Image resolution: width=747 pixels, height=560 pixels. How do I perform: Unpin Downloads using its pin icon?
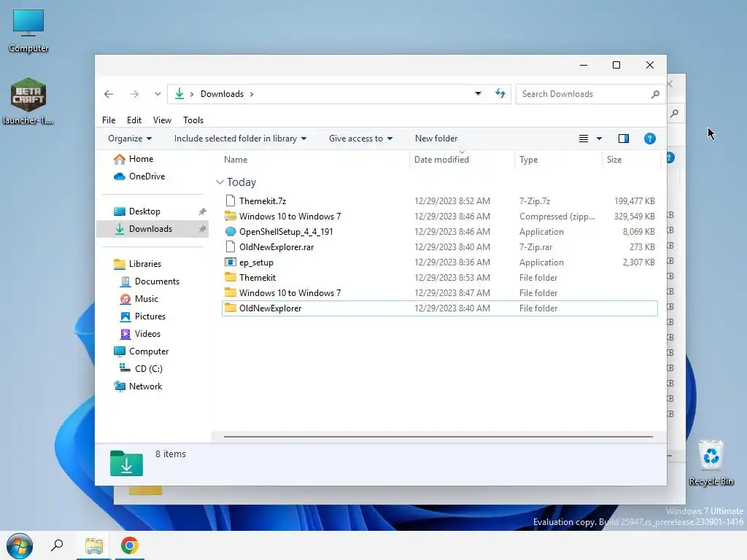coord(203,229)
